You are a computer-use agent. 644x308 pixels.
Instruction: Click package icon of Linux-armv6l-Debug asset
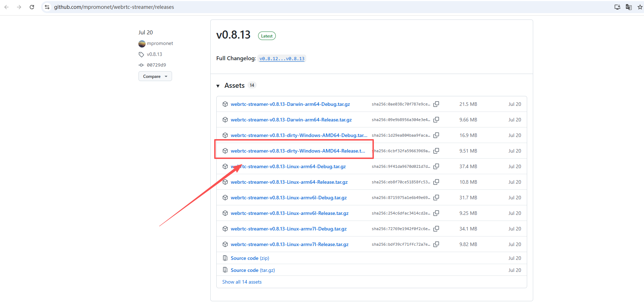coord(225,198)
